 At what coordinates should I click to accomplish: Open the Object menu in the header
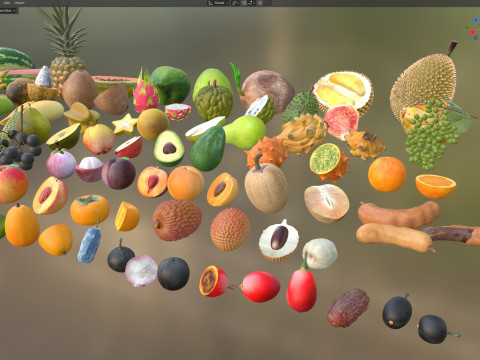pos(19,3)
